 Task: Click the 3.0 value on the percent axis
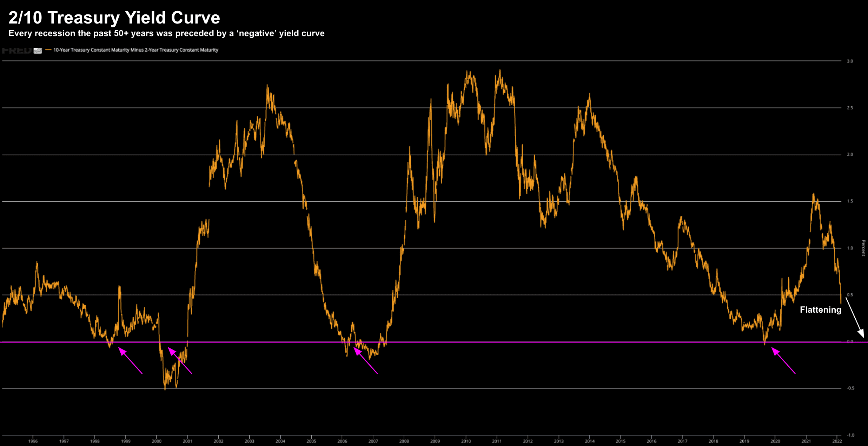click(850, 61)
